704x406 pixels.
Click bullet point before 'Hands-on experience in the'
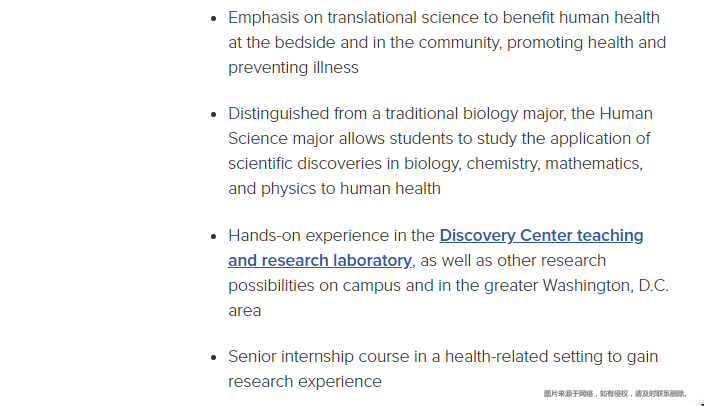click(214, 236)
